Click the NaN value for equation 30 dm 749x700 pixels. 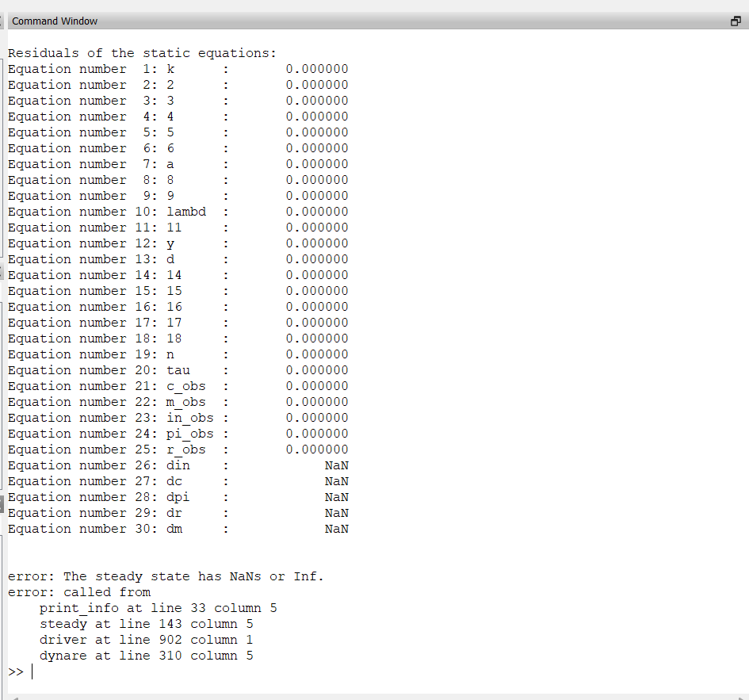click(x=336, y=529)
